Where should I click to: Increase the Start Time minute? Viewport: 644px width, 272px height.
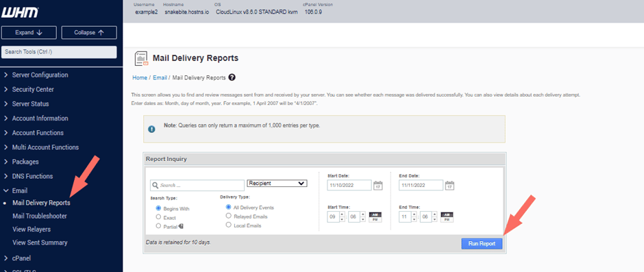coord(363,214)
